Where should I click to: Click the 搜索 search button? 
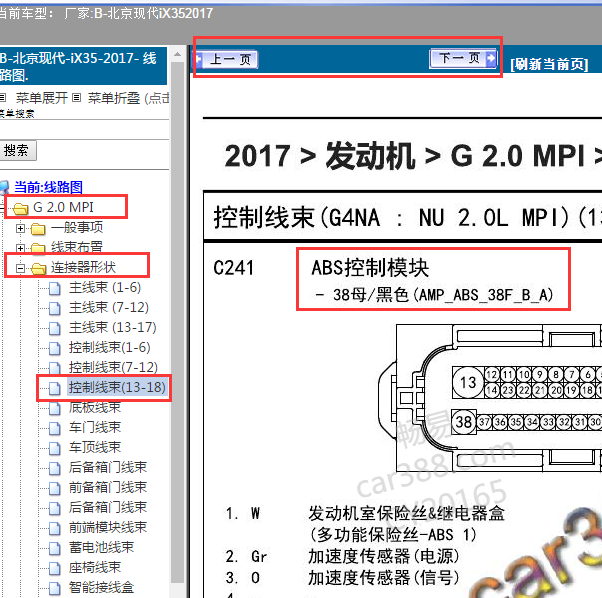17,150
